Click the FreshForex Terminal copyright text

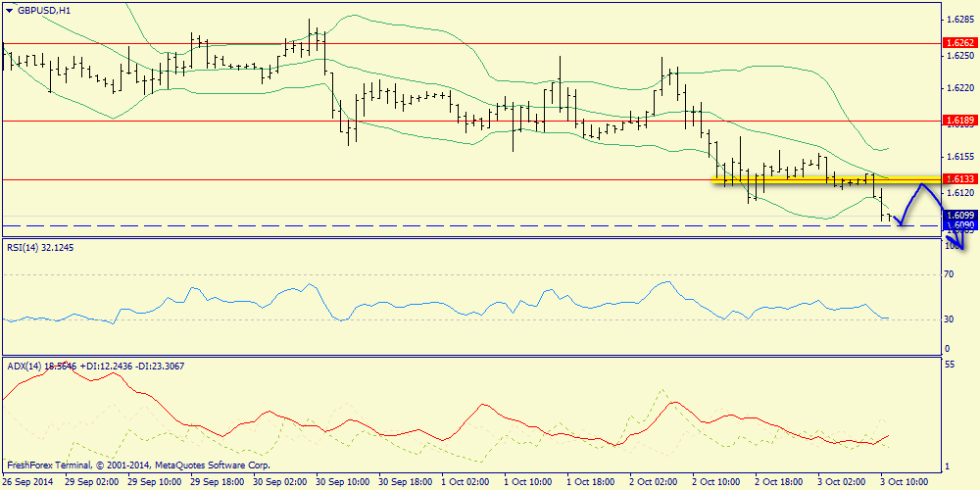click(x=138, y=465)
